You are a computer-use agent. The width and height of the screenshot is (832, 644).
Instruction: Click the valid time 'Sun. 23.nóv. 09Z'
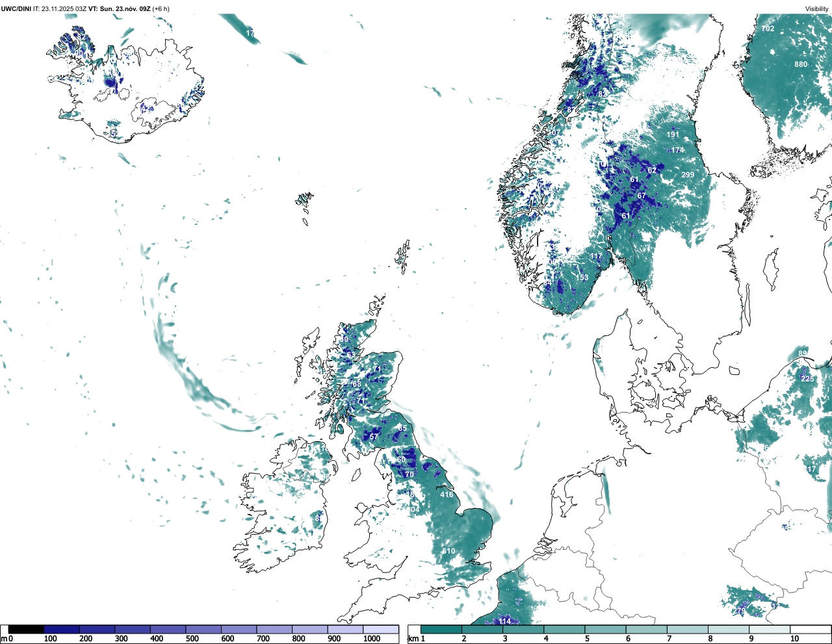click(x=125, y=8)
